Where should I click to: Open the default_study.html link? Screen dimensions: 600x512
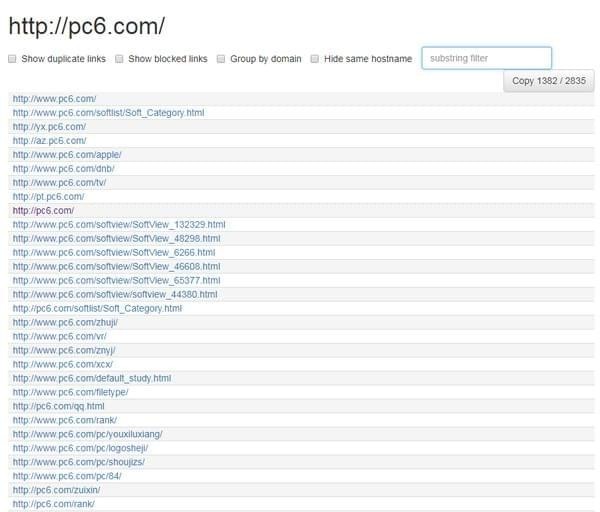point(92,379)
